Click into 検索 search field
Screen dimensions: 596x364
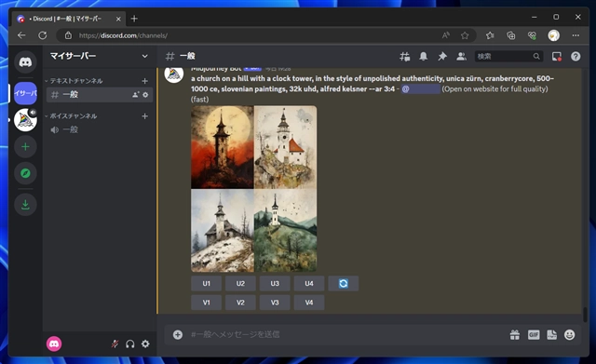point(508,57)
